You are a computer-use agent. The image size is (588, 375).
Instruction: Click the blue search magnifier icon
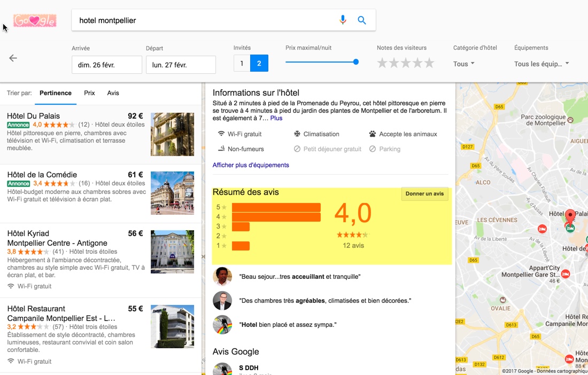click(x=362, y=20)
